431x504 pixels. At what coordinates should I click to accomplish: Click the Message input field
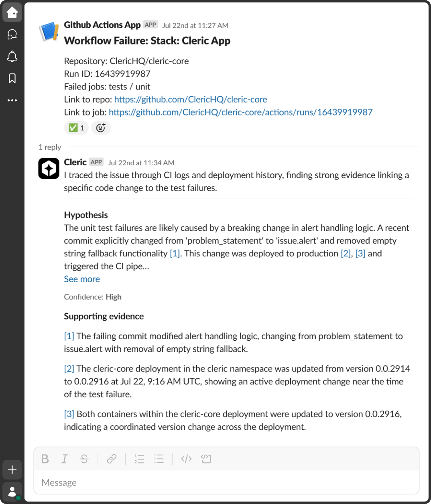(x=225, y=483)
